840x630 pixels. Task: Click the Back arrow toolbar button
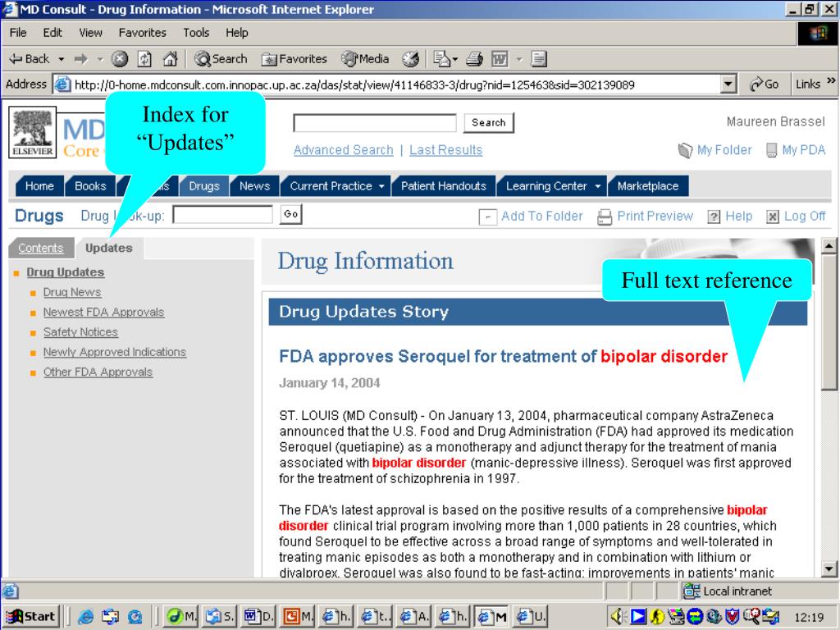point(30,59)
